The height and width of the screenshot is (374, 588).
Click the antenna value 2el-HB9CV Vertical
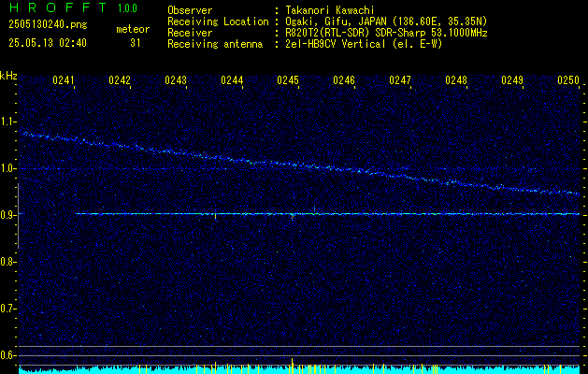(x=364, y=44)
